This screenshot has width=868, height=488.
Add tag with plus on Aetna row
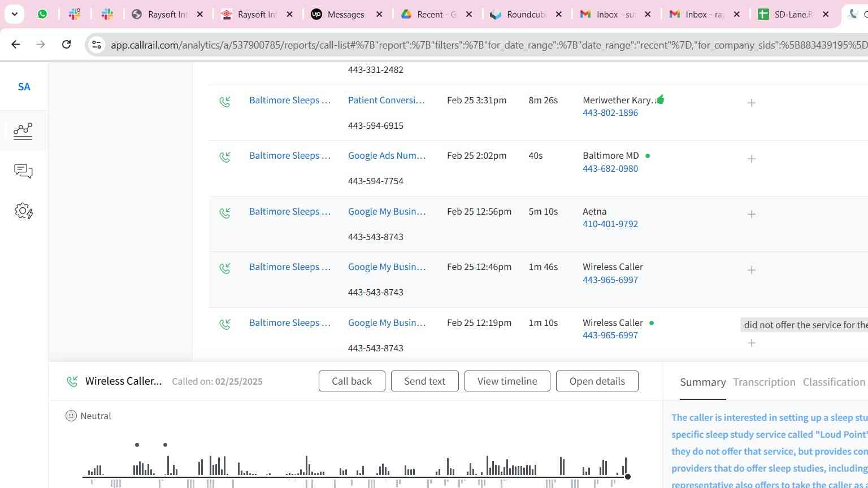click(752, 214)
